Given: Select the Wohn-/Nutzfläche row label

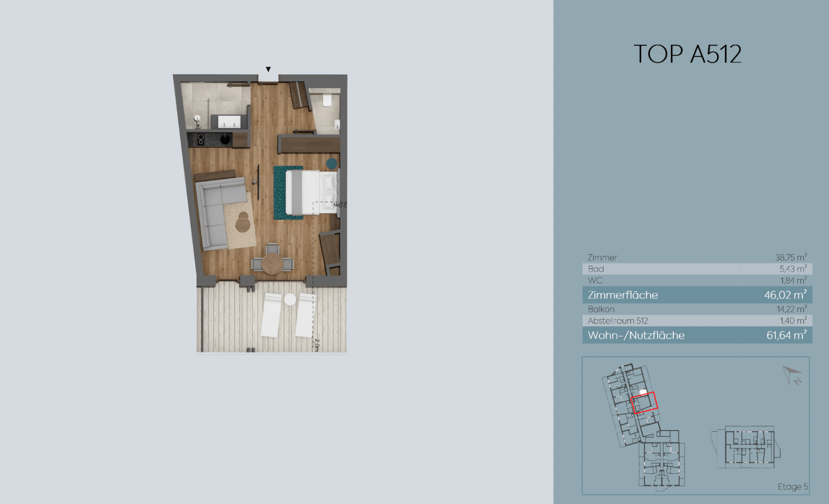Looking at the screenshot, I should pos(636,335).
